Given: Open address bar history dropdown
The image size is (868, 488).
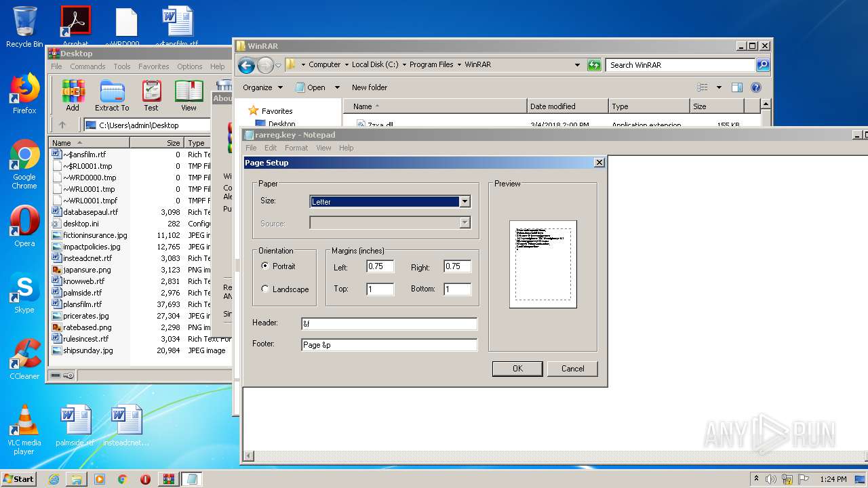Looking at the screenshot, I should click(x=577, y=65).
